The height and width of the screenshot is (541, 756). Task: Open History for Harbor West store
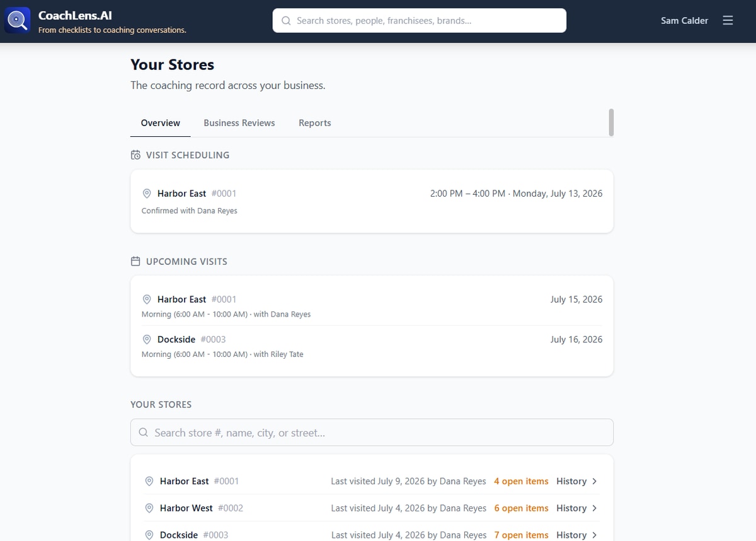[x=571, y=508]
